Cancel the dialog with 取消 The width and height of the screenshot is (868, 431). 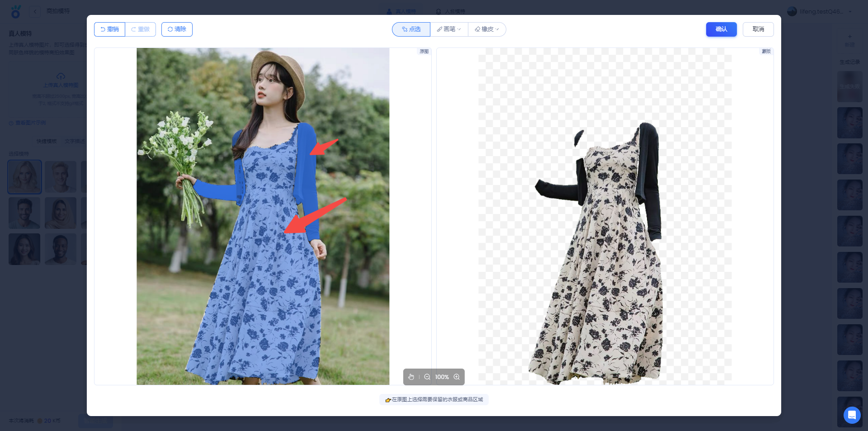pyautogui.click(x=758, y=29)
